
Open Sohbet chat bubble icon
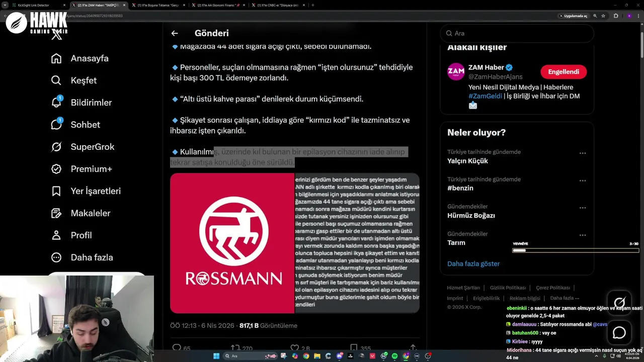point(56,125)
